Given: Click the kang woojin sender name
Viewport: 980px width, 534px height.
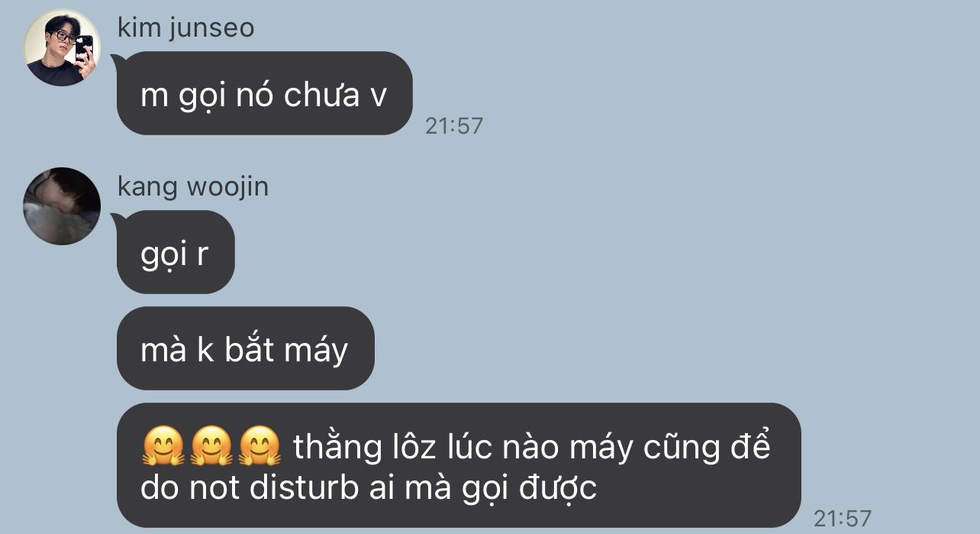Looking at the screenshot, I should [x=193, y=186].
